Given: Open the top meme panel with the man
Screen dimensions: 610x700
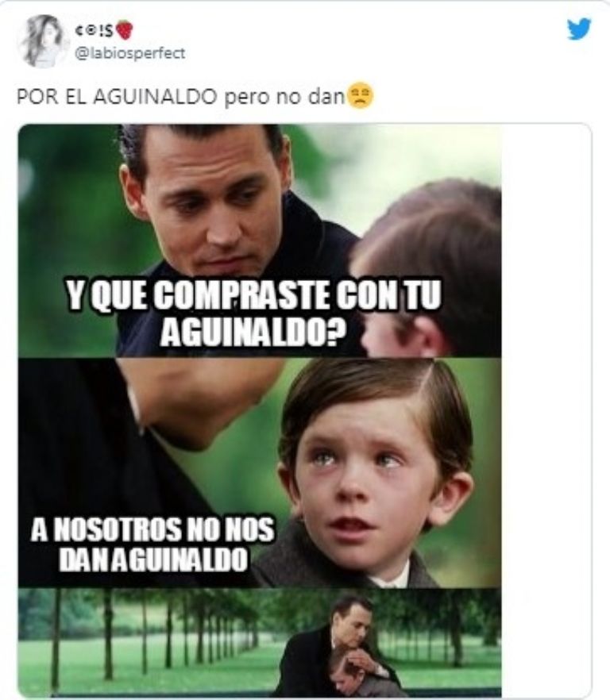Looking at the screenshot, I should pos(259,240).
